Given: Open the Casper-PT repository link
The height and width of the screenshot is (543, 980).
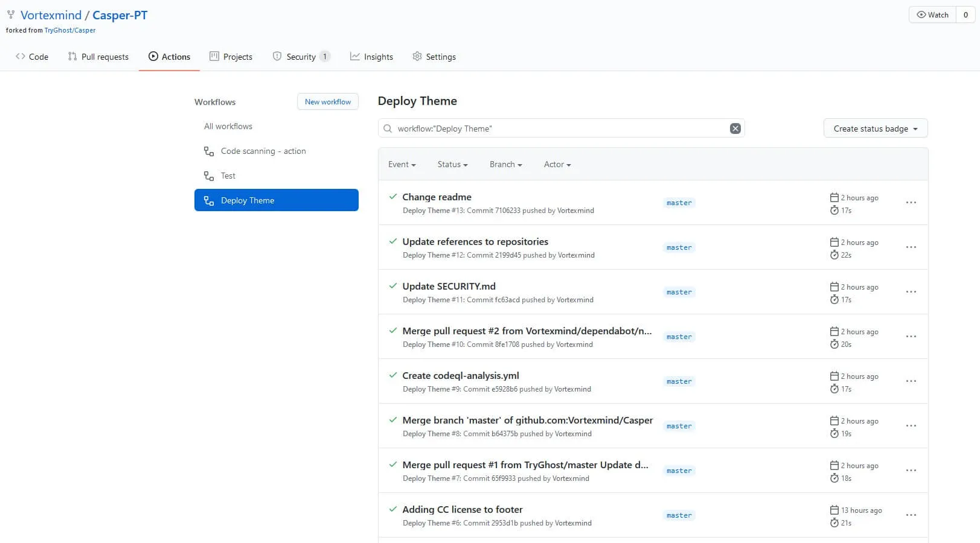Looking at the screenshot, I should [x=120, y=15].
